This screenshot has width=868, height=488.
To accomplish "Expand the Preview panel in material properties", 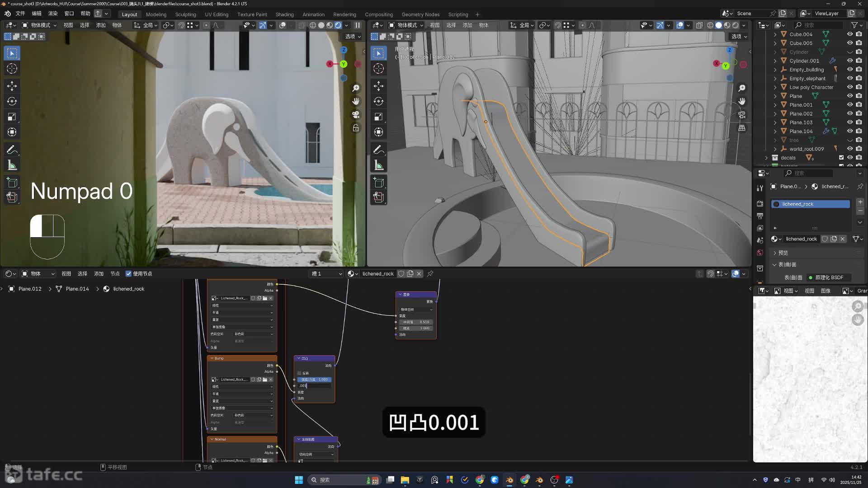I will coord(783,253).
